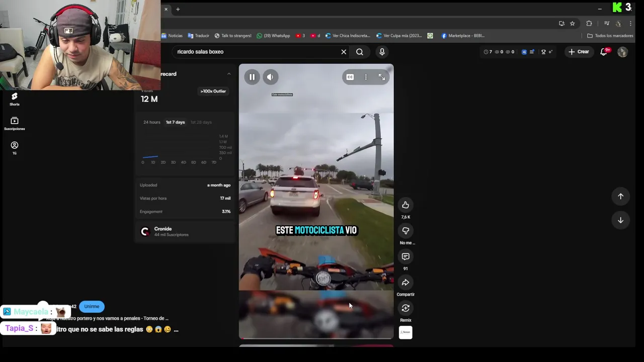Like the Short with the thumbs-up icon
Viewport: 644px width, 362px height.
[406, 205]
